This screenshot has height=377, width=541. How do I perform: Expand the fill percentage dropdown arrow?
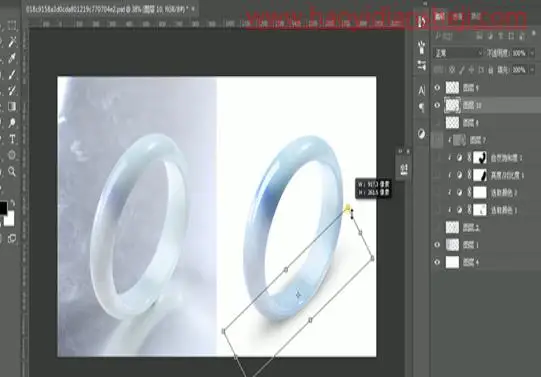point(532,70)
